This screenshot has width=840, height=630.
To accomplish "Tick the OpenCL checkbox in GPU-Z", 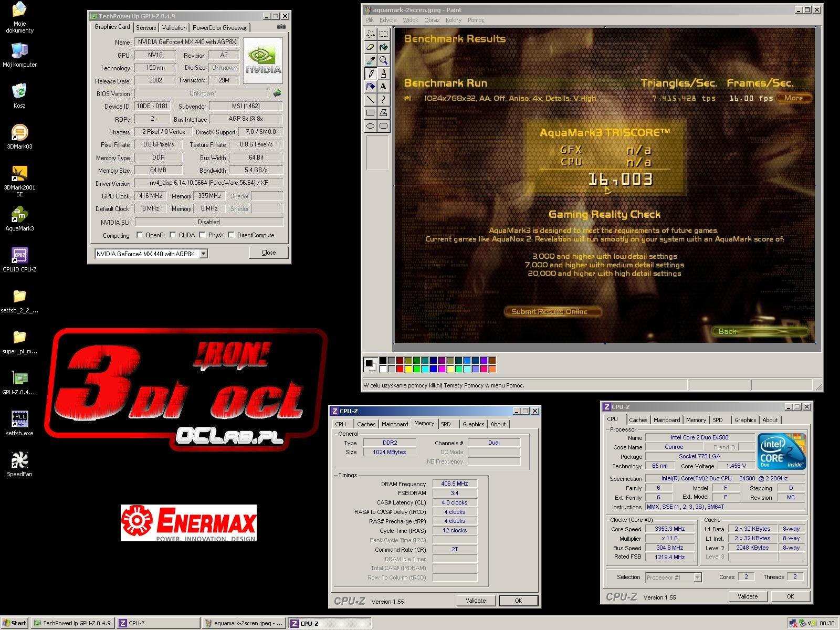I will click(x=140, y=235).
